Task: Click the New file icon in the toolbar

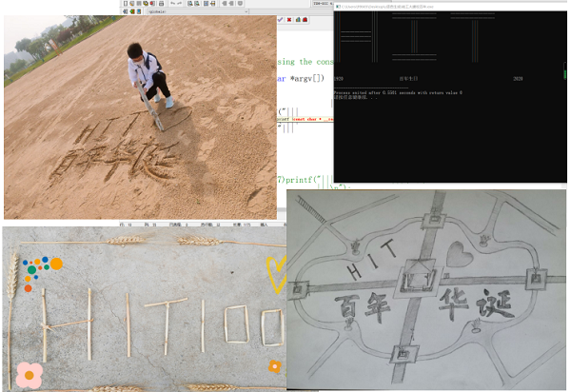Action: 126,3
